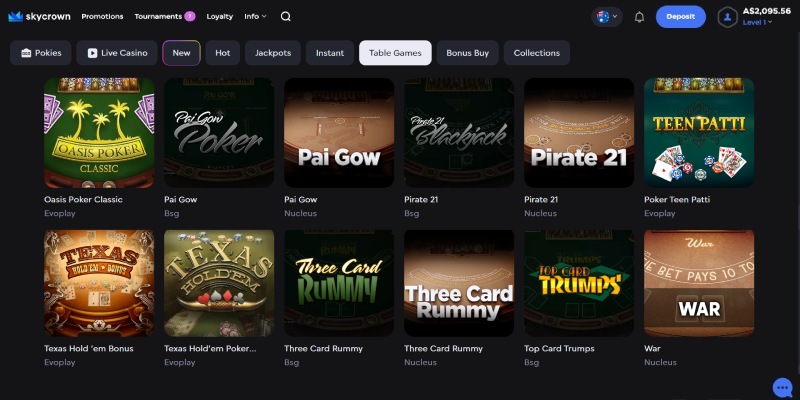Open the live chat bubble

782,387
